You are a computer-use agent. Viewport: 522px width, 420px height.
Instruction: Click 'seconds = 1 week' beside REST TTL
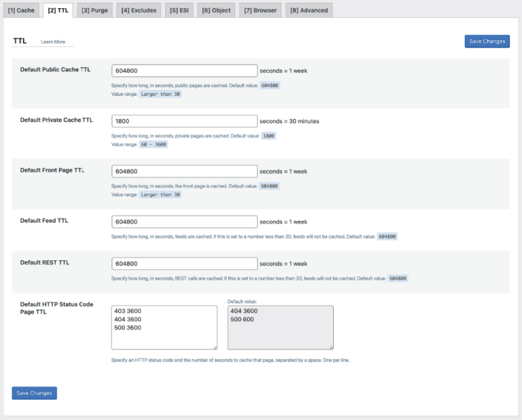click(283, 264)
